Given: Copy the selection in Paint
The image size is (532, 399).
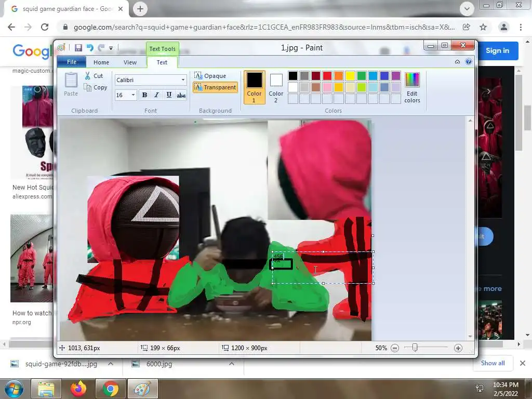Looking at the screenshot, I should tap(96, 87).
